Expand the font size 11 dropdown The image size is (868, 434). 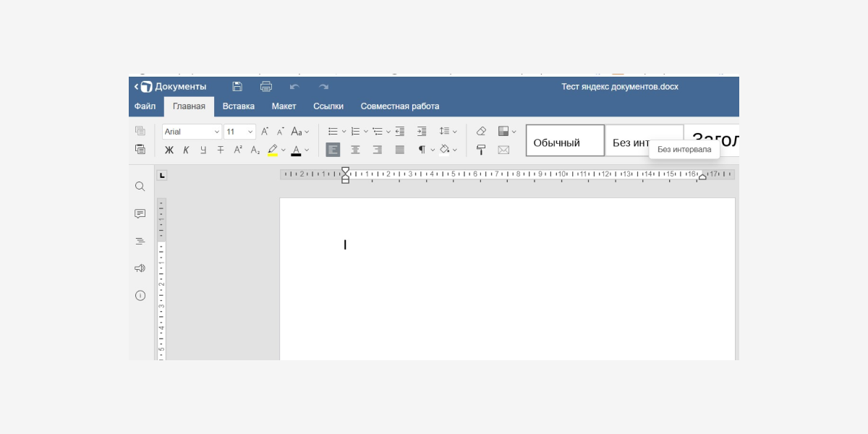coord(250,132)
